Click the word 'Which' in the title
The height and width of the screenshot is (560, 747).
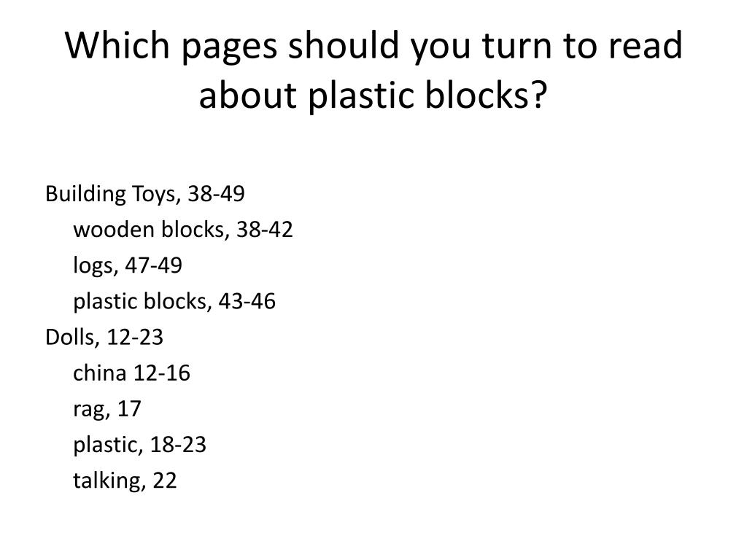click(117, 45)
